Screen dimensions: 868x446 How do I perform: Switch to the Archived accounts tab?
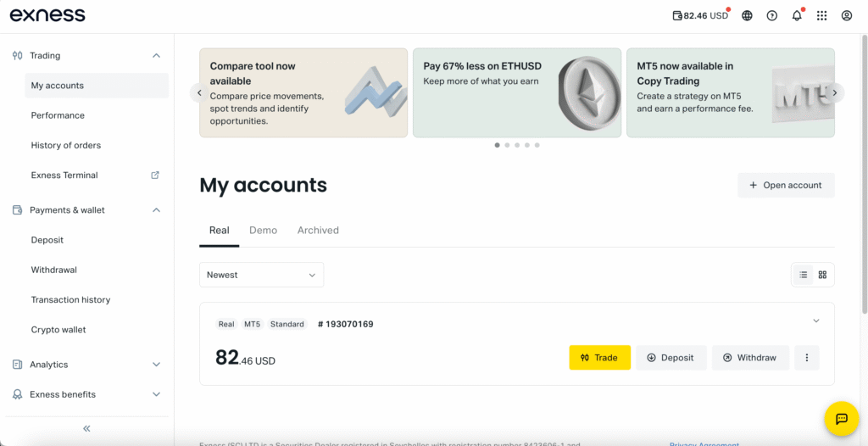[318, 230]
